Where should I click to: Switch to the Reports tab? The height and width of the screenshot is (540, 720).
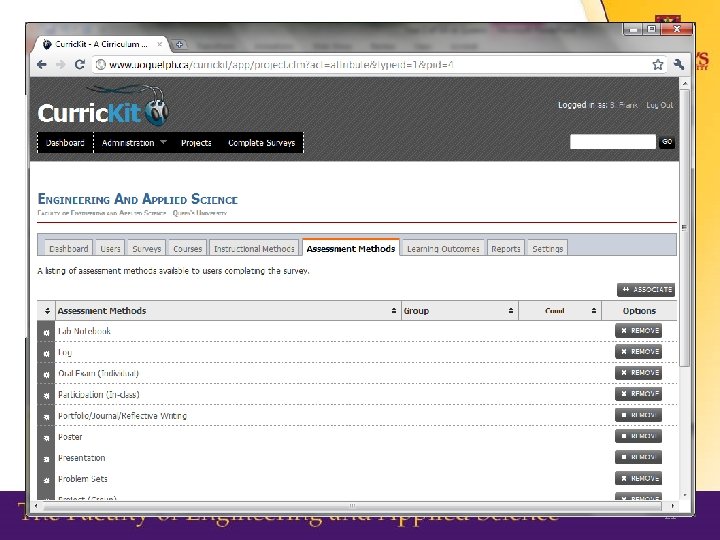click(x=506, y=248)
